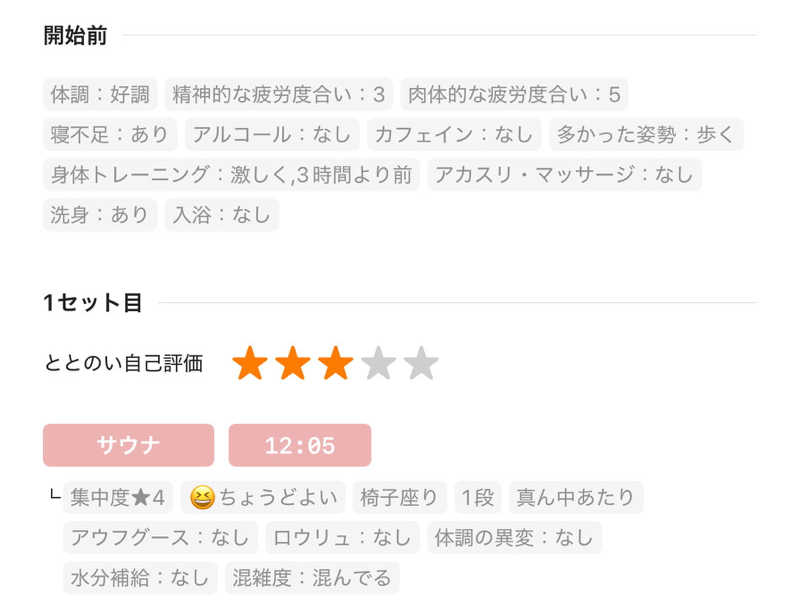This screenshot has width=800, height=600.
Task: Click the カフェイン：なし tag
Action: [x=453, y=134]
